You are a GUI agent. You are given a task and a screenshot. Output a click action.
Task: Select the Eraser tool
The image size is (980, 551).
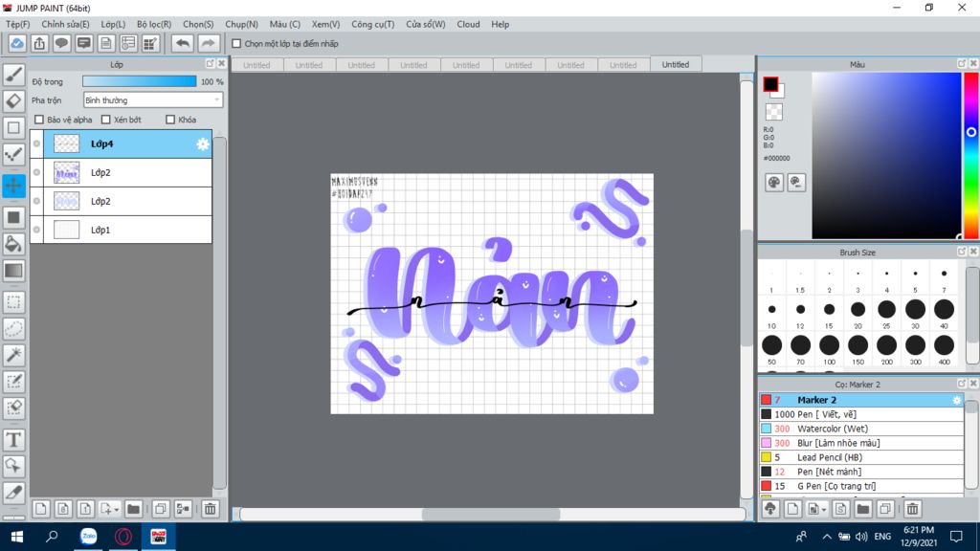pos(13,100)
